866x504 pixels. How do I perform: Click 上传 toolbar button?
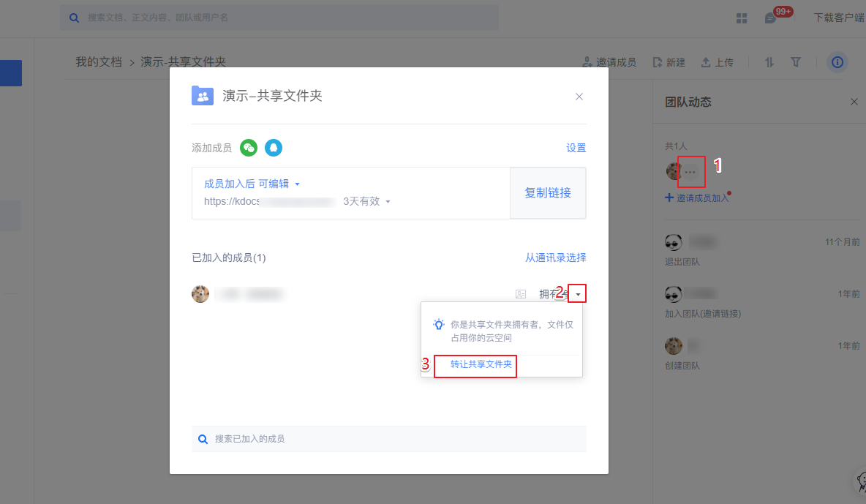[x=718, y=62]
